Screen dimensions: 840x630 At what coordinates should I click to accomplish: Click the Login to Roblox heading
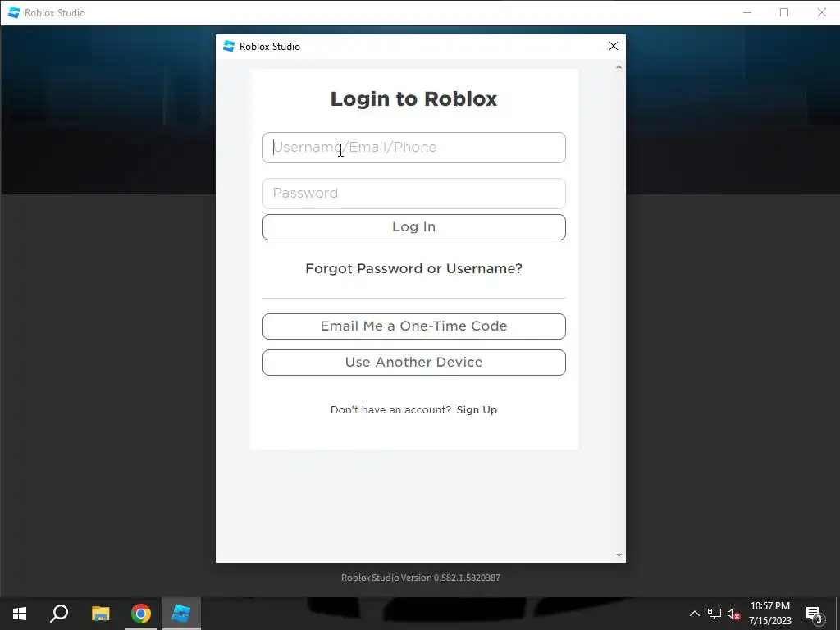click(x=413, y=99)
